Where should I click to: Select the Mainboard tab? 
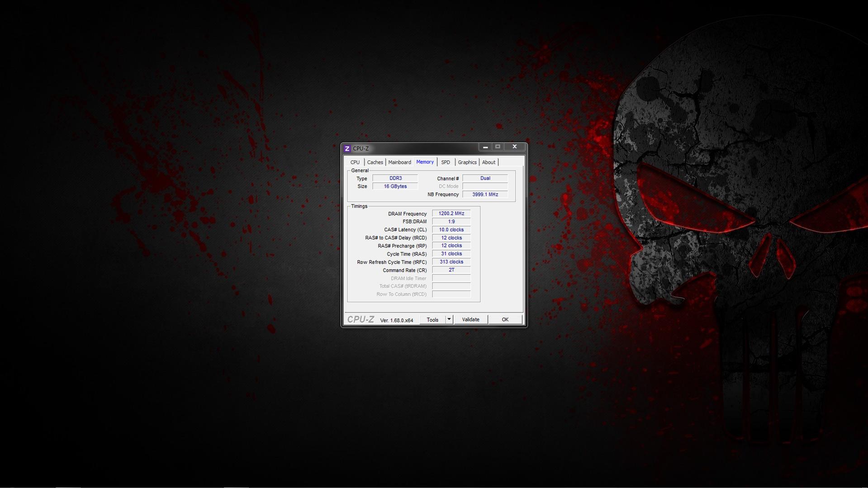400,162
